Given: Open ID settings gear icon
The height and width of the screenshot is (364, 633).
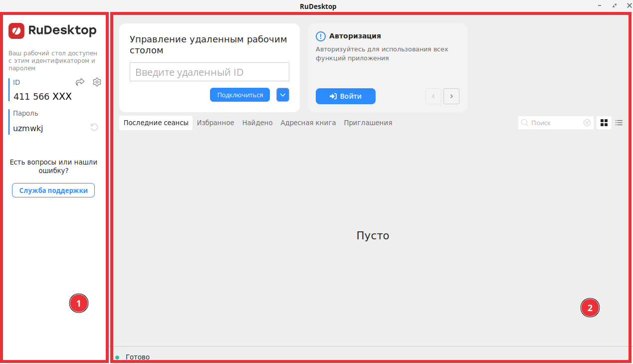Looking at the screenshot, I should (97, 82).
